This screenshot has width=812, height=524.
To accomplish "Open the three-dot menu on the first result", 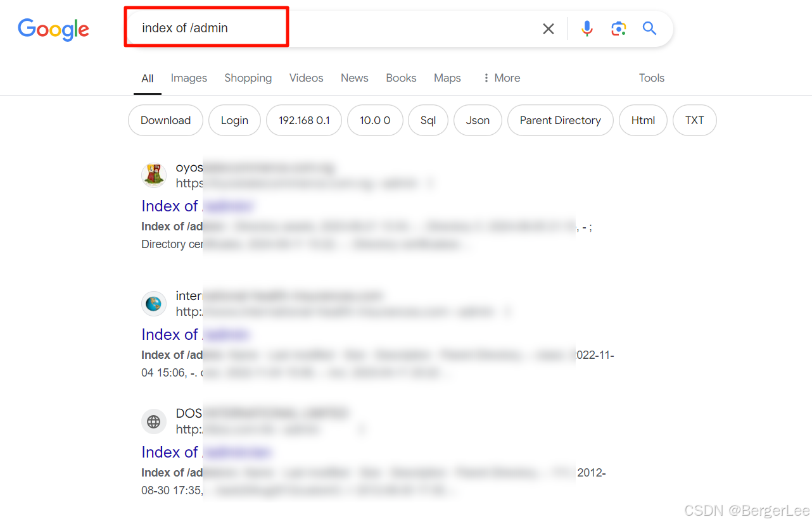I will 430,183.
